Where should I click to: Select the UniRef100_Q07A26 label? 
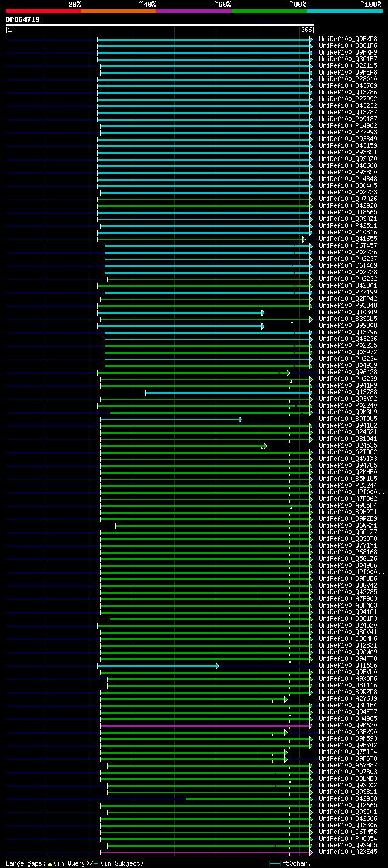pos(348,199)
